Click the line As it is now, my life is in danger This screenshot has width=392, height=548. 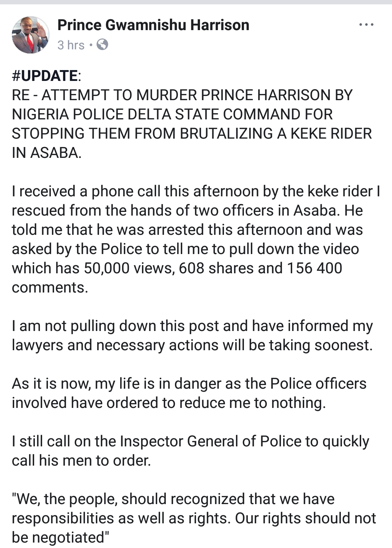(189, 384)
